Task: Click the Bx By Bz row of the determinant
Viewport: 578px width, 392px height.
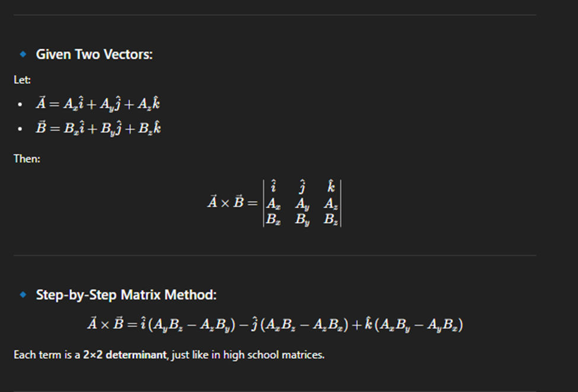Action: click(302, 218)
